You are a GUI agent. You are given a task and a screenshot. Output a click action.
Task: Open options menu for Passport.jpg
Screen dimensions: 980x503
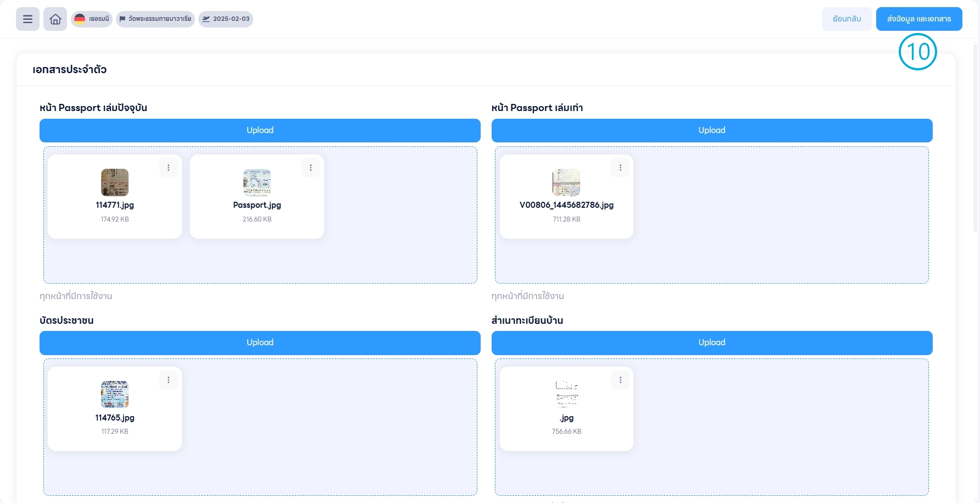(311, 168)
